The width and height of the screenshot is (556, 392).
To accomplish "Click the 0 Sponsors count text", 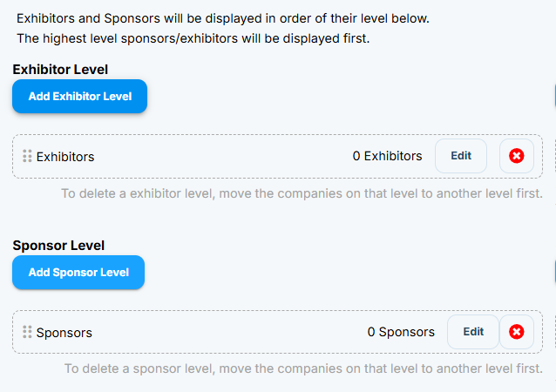I will tap(401, 332).
